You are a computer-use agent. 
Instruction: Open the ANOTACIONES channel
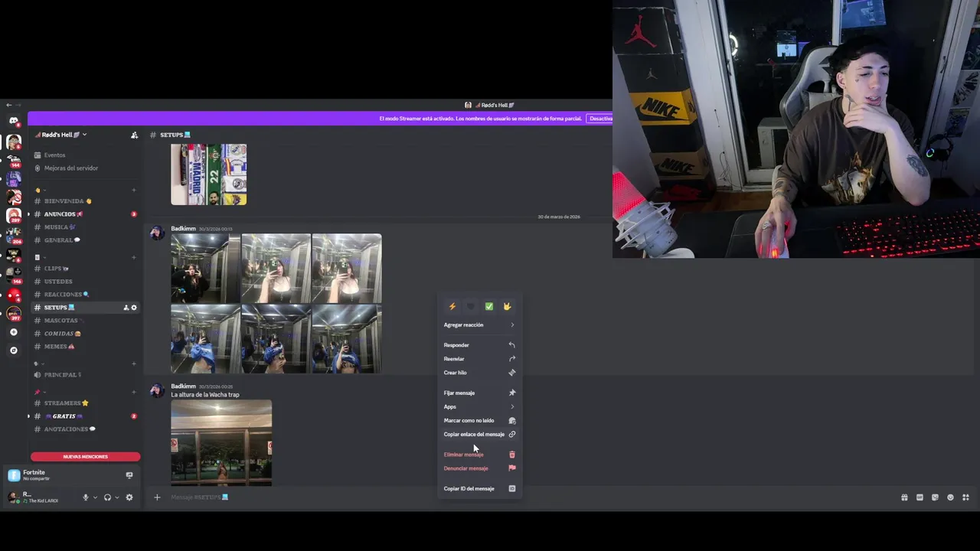pos(85,429)
